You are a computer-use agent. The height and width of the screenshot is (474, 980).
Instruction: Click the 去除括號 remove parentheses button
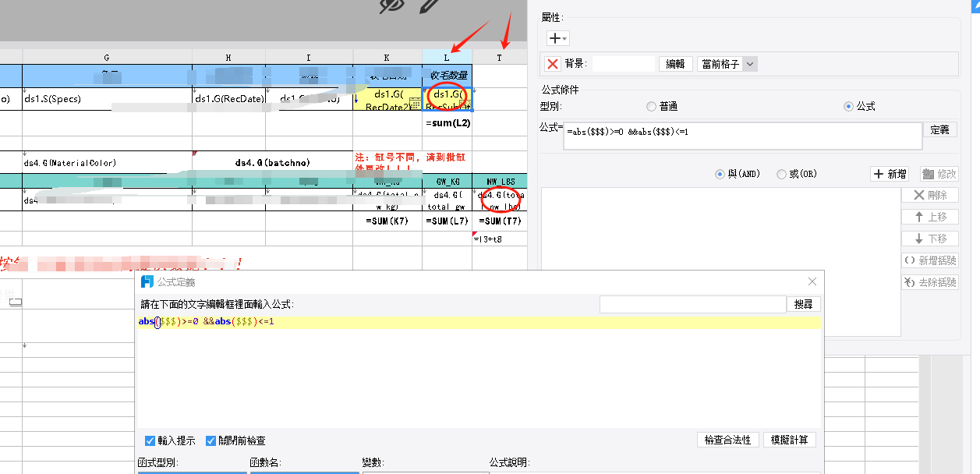coord(929,282)
